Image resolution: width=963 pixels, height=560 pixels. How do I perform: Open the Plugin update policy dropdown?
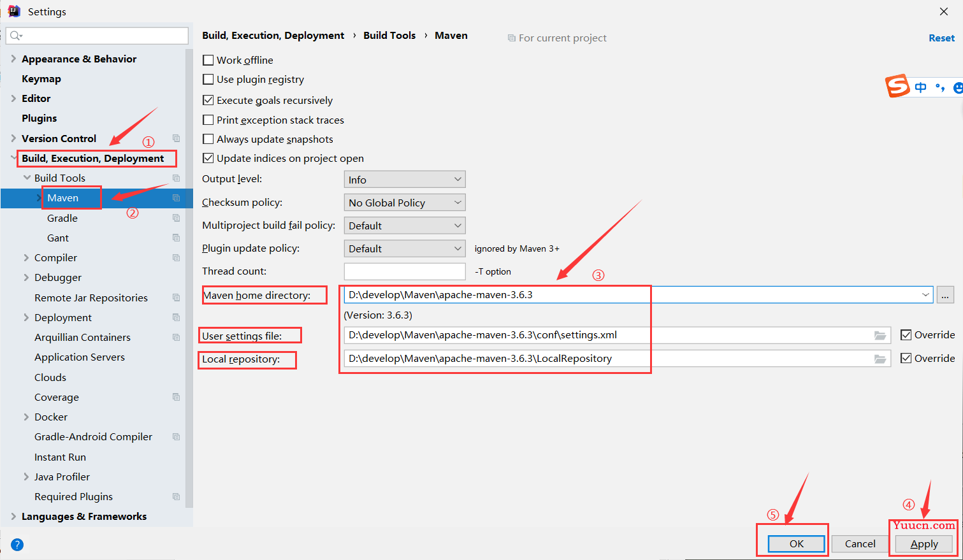click(x=405, y=248)
